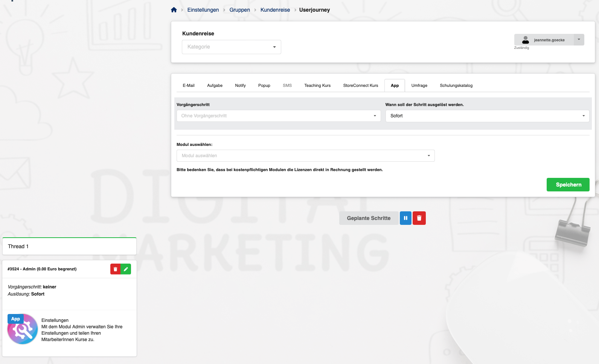Click the 'Auslösung: Sofort' text
Screen dimensions: 599x364
pos(26,294)
